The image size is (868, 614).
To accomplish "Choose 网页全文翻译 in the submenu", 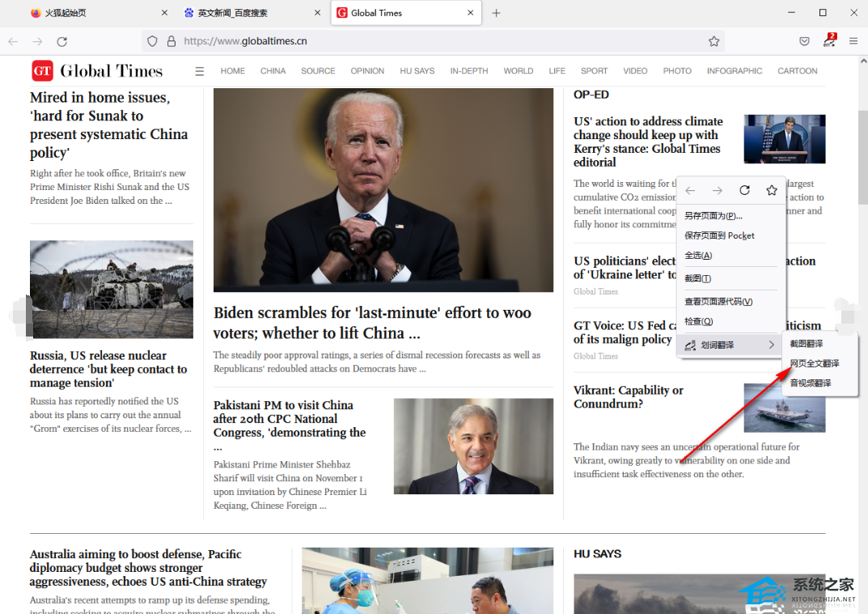I will [819, 363].
